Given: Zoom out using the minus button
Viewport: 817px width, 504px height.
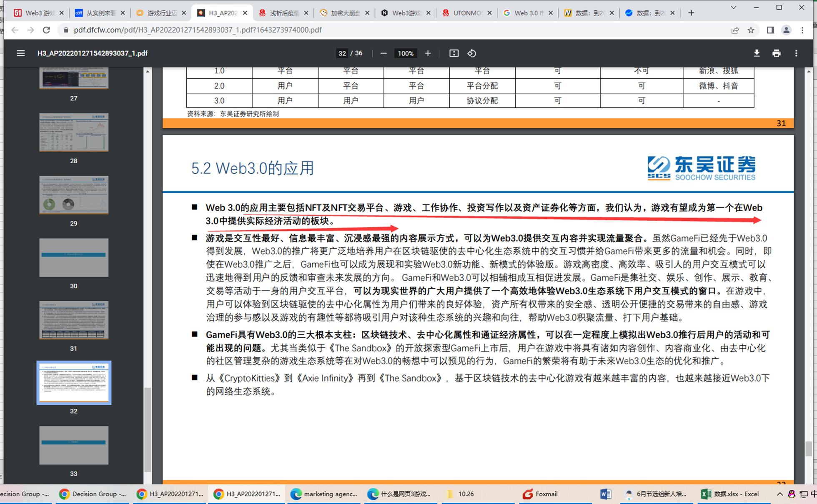Looking at the screenshot, I should coord(383,53).
